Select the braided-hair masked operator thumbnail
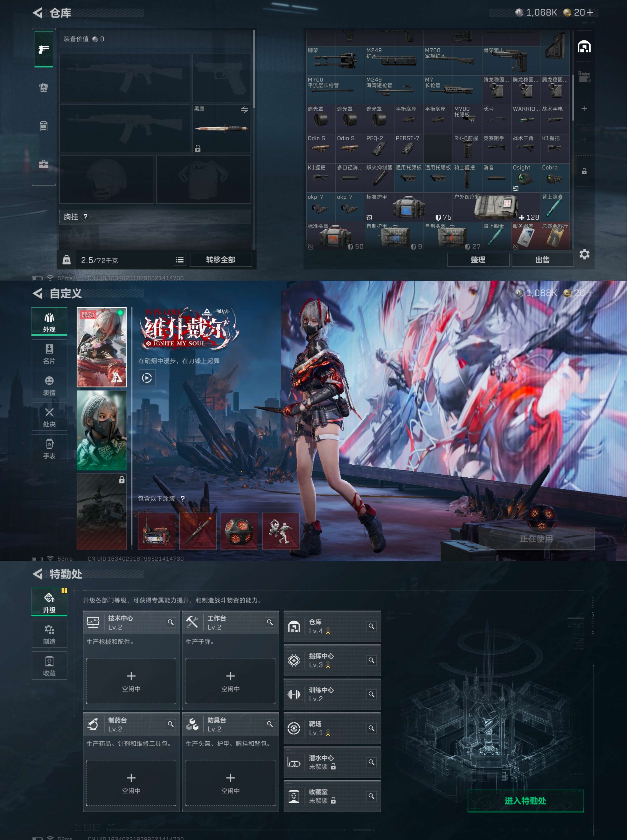The height and width of the screenshot is (840, 627). tap(101, 430)
